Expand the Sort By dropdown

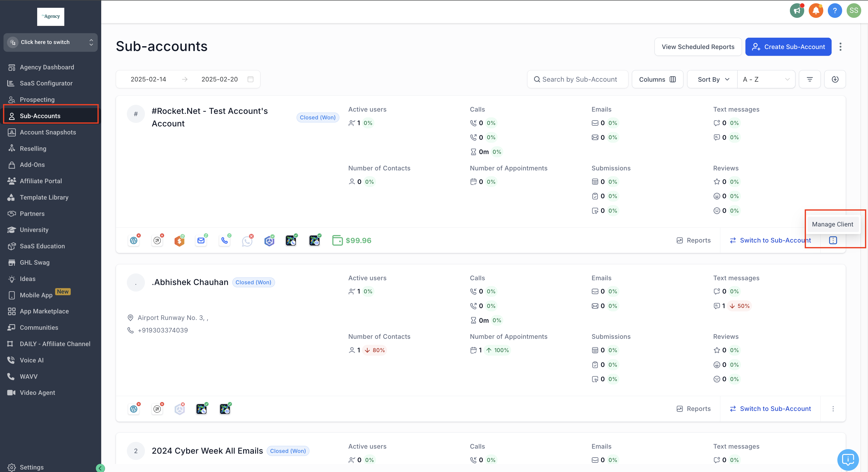pos(713,79)
